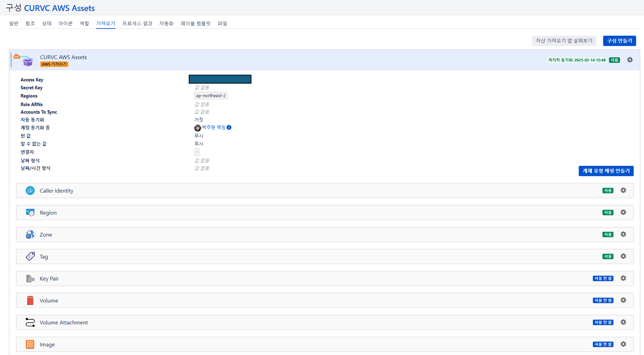Expand the Volume mapping row
Viewport: 644px width, 355px height.
click(x=325, y=300)
